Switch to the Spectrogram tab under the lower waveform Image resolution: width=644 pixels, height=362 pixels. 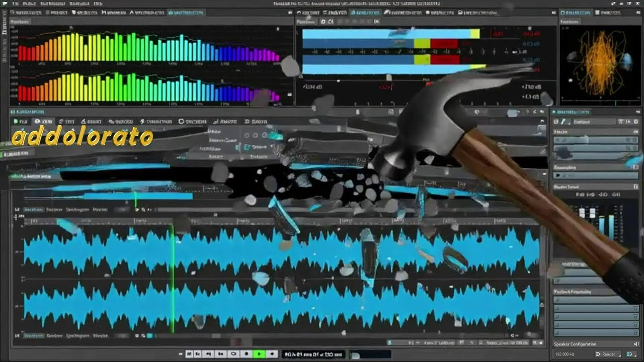point(78,335)
